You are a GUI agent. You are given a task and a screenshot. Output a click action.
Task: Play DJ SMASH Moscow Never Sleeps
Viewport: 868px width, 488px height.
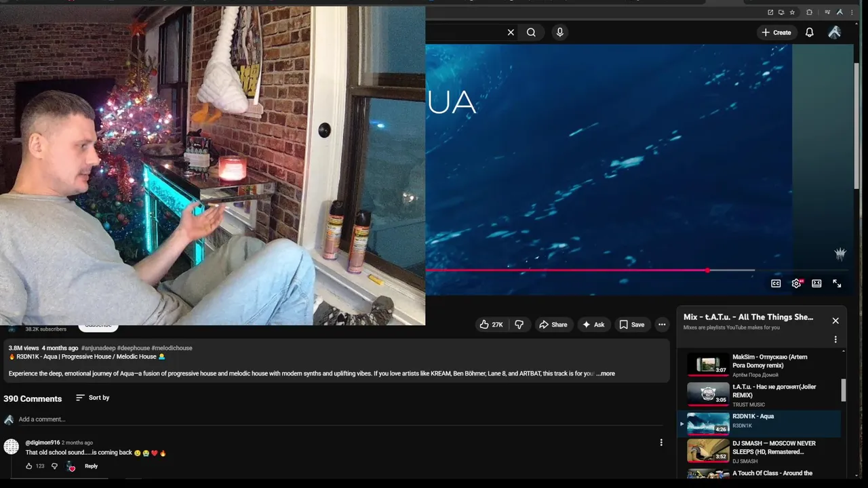click(759, 451)
